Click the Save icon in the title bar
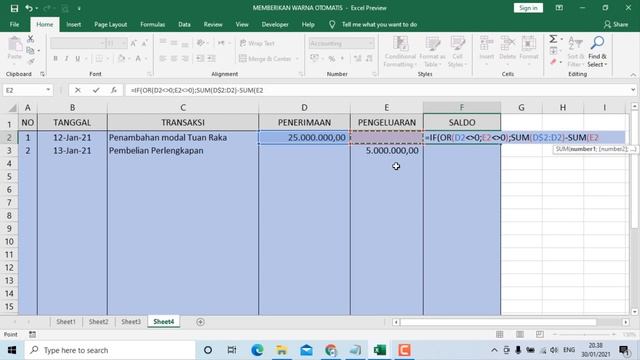The height and width of the screenshot is (360, 640). [14, 8]
